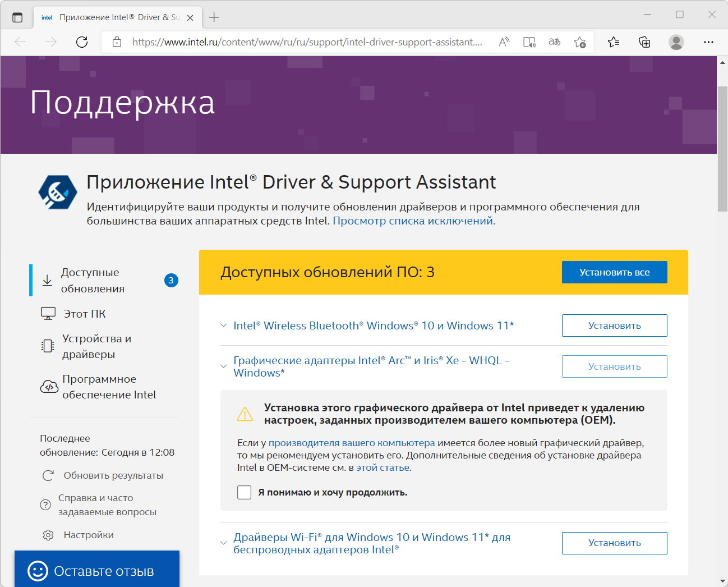Screen dimensions: 728x587
Task: Click the cloud code icon for Программное обеспечение
Action: (x=49, y=387)
